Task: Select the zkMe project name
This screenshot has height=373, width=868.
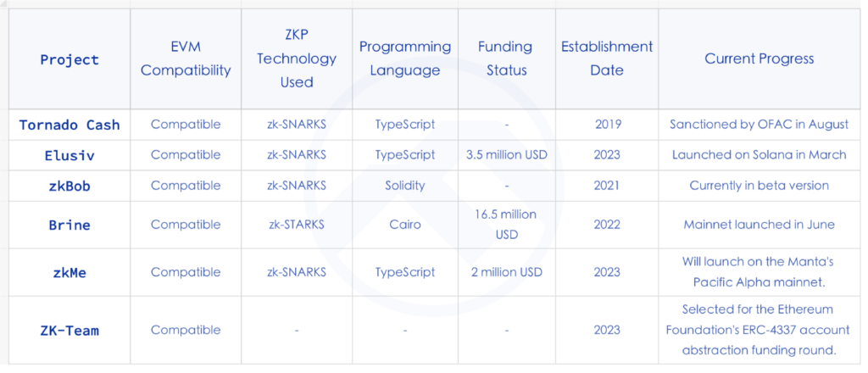Action: point(70,272)
